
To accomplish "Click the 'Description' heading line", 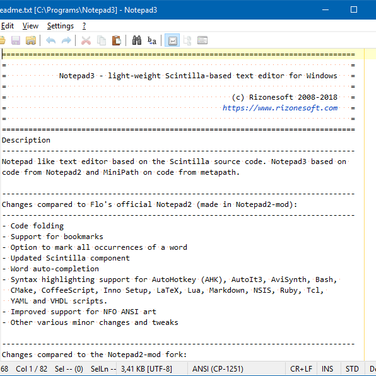I will pos(26,140).
